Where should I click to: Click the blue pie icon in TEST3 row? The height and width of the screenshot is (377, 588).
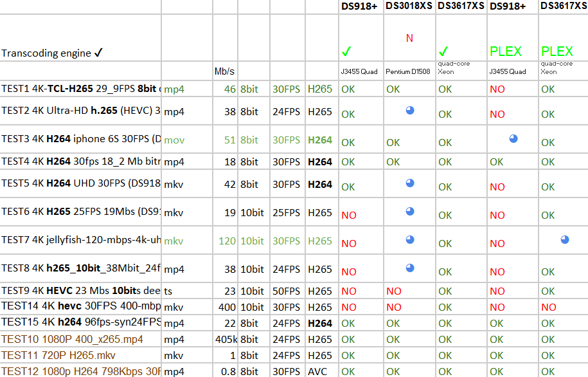coord(513,138)
